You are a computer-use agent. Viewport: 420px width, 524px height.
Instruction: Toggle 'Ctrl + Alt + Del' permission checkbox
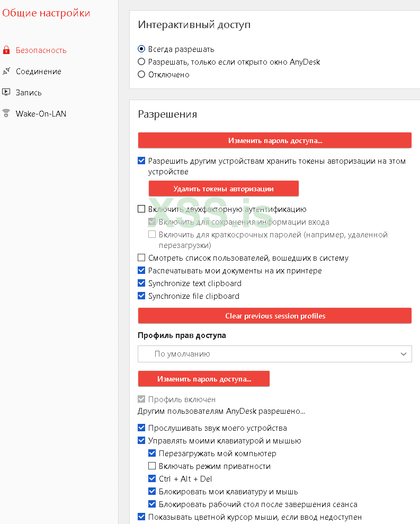152,479
